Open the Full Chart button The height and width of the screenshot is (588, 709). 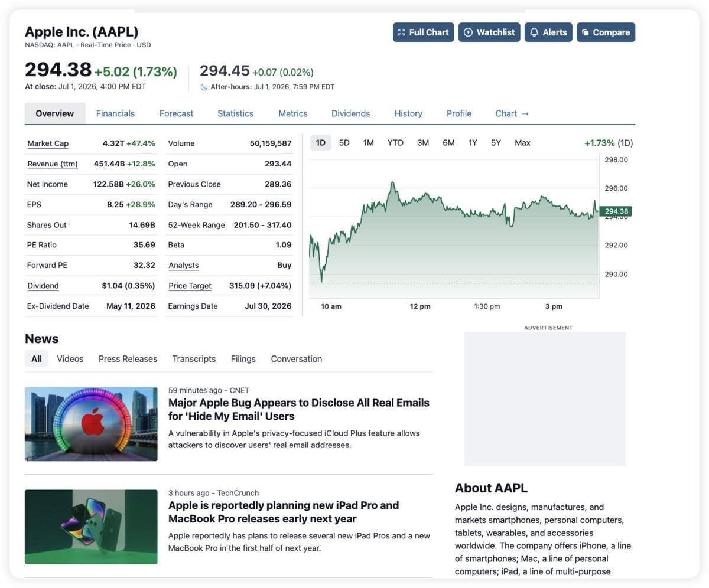coord(423,32)
